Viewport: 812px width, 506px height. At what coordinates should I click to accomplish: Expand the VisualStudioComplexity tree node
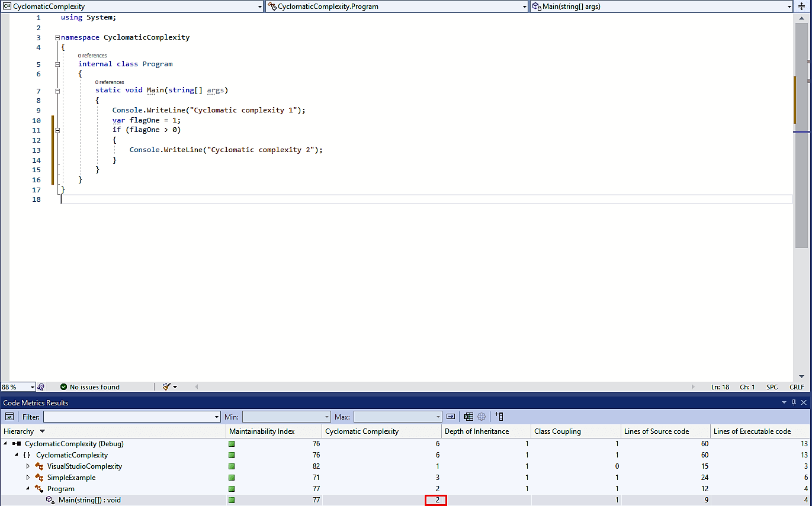(28, 466)
